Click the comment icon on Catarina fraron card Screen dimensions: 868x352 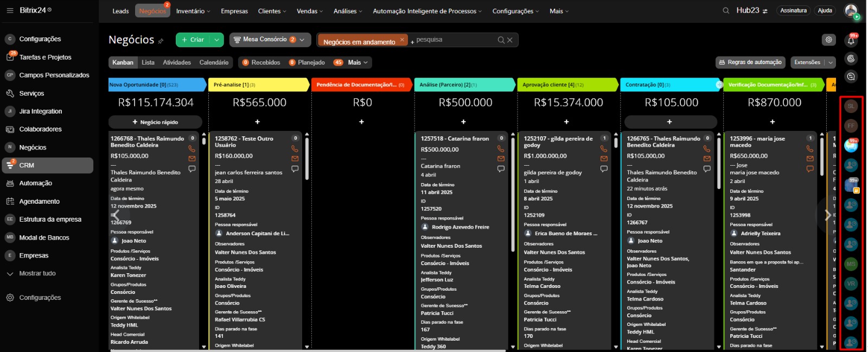501,169
